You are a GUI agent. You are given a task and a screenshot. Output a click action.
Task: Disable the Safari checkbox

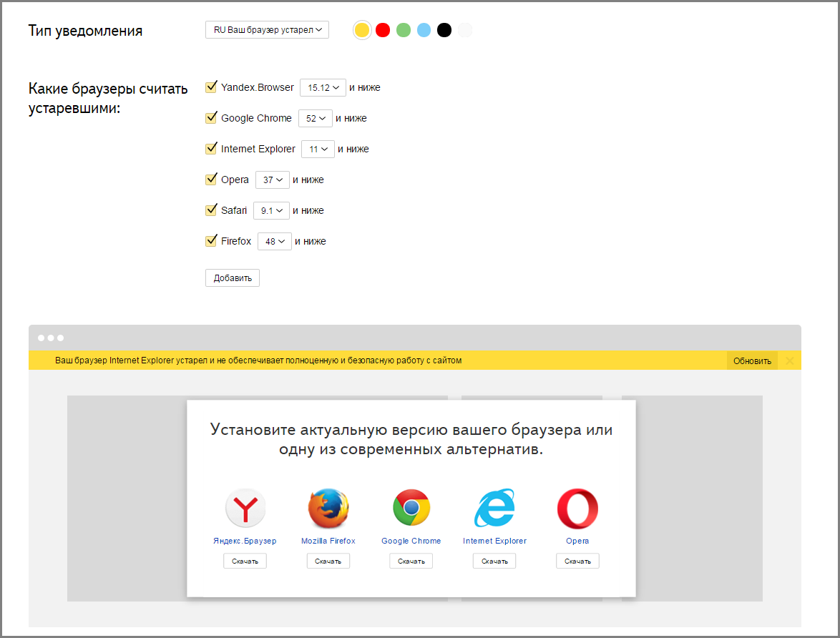point(211,210)
